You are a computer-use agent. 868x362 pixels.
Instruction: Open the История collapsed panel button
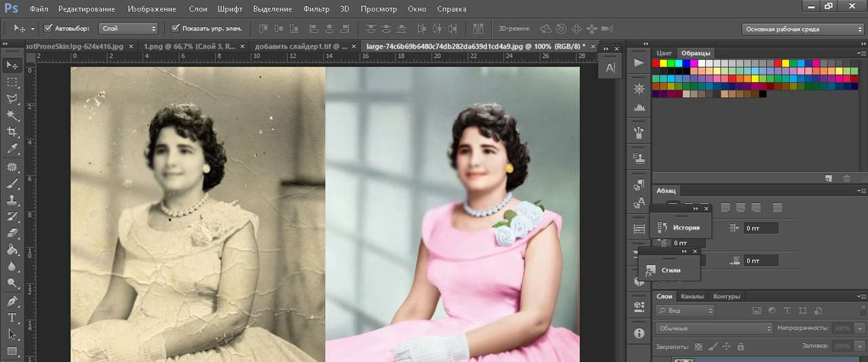[x=681, y=228]
